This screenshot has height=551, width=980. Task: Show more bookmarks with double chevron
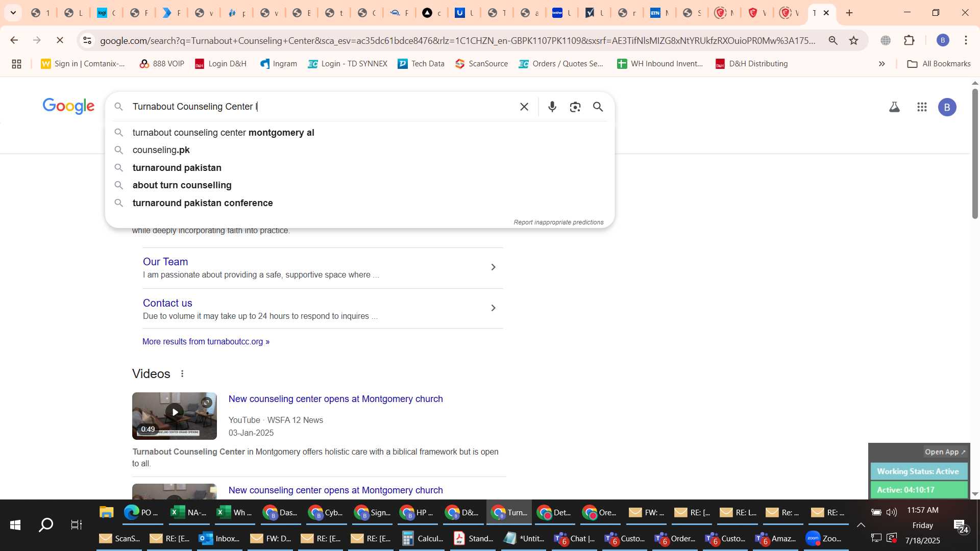(x=881, y=64)
